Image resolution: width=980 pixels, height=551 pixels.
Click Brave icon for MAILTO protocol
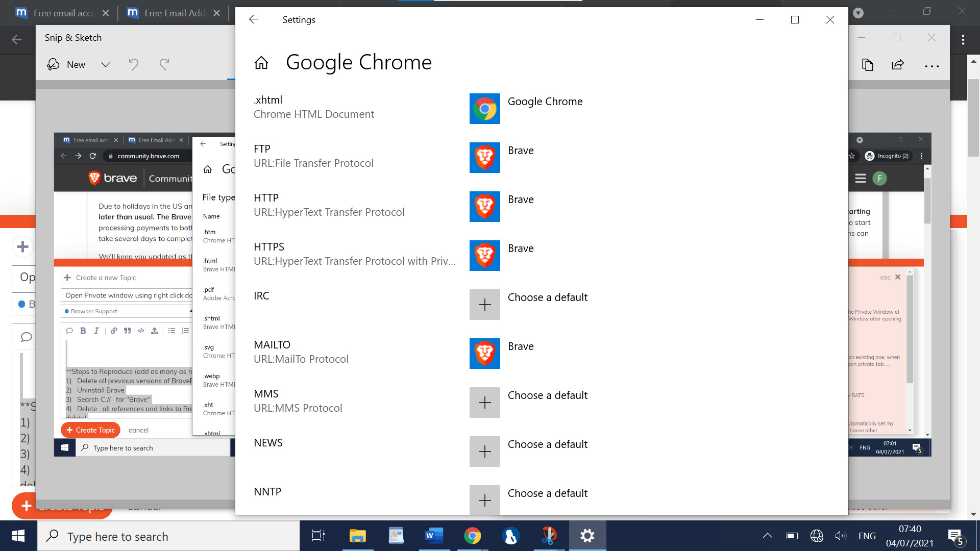484,354
